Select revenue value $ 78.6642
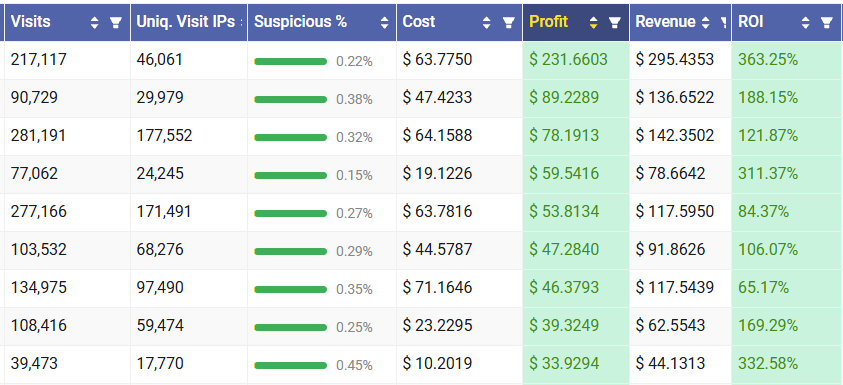This screenshot has width=843, height=385. (670, 173)
